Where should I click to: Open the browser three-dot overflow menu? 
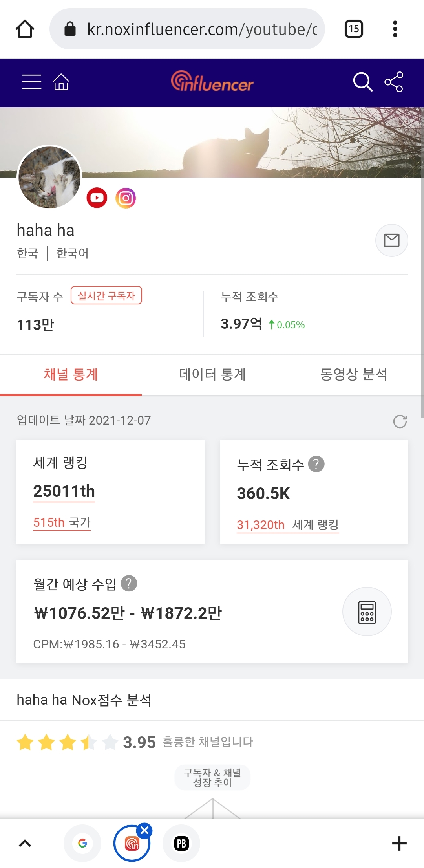(x=395, y=29)
